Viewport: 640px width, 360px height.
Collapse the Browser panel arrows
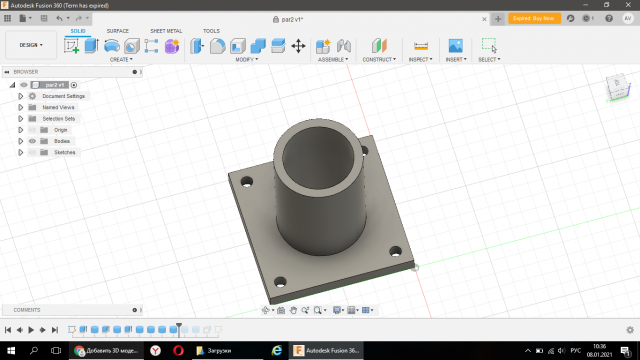(7, 72)
